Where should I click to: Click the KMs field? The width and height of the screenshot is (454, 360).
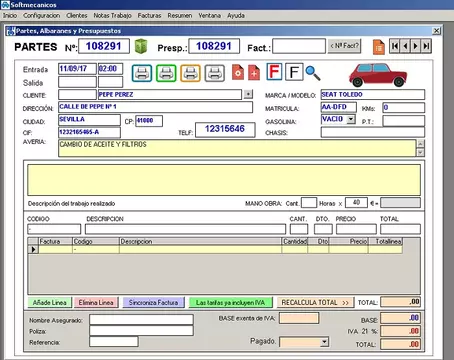[x=404, y=108]
